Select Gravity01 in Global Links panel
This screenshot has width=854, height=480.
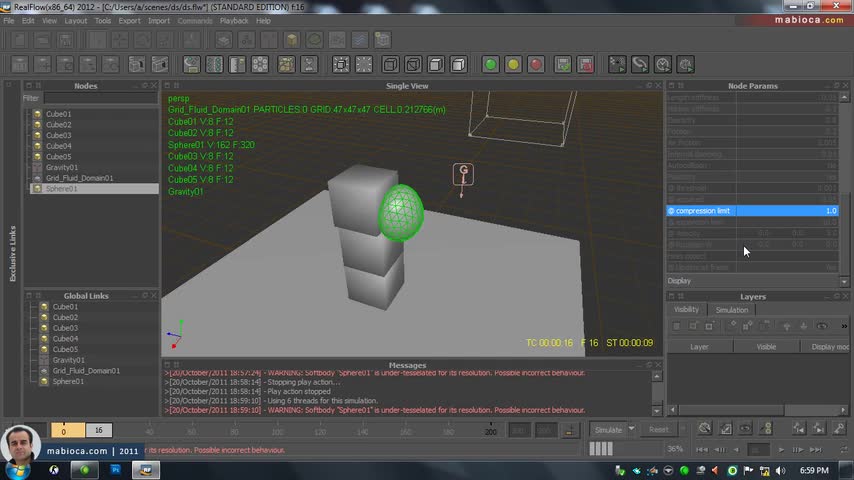coord(68,360)
